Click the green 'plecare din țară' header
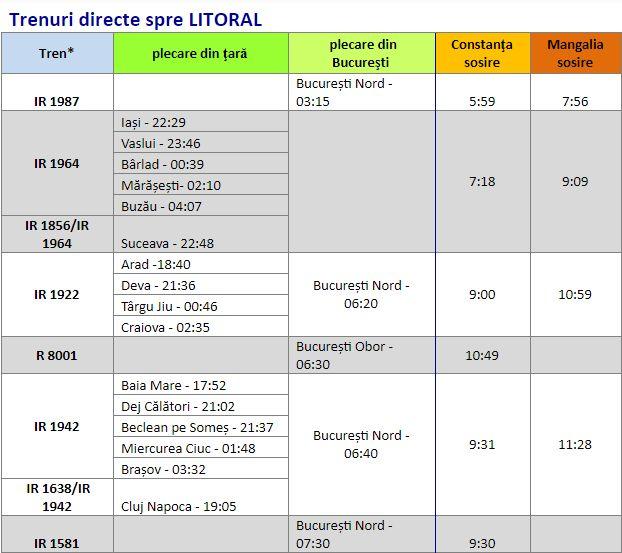The image size is (622, 553). click(200, 53)
